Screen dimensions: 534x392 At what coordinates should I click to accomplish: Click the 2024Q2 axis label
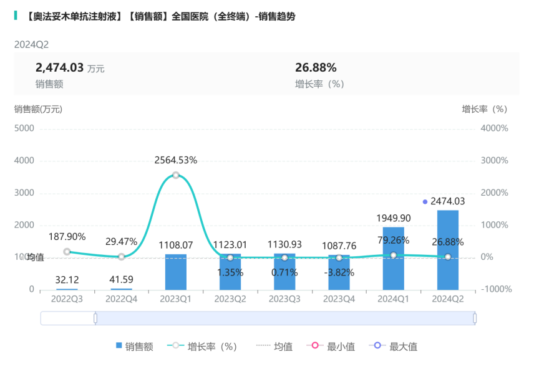(x=448, y=299)
